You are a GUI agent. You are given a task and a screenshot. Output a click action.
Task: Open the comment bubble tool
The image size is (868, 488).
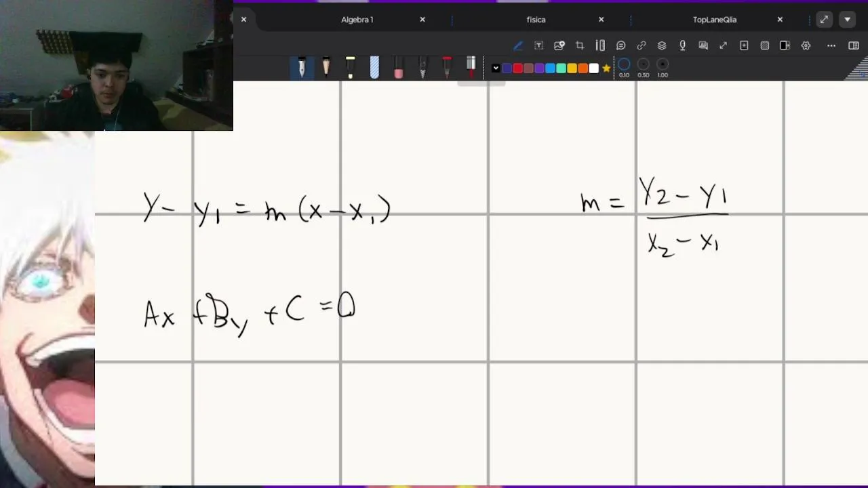620,45
